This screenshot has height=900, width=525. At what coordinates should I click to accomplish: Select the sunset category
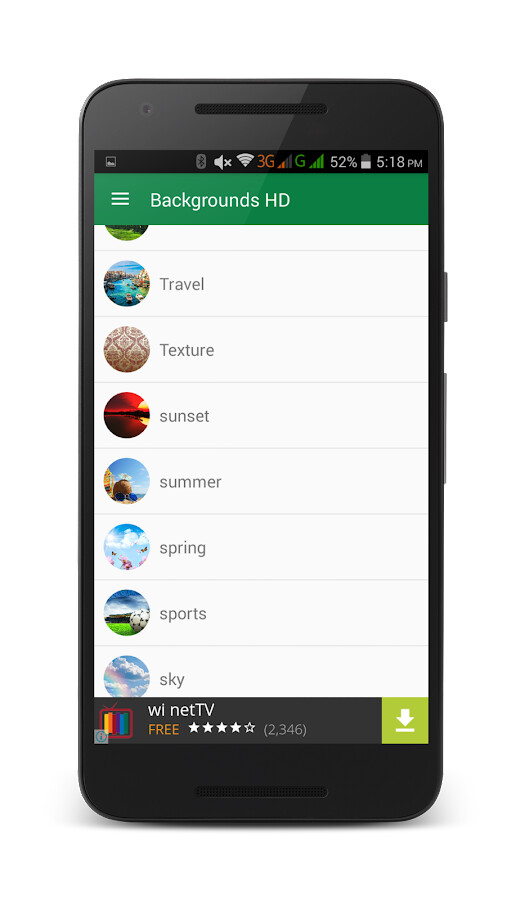(261, 416)
